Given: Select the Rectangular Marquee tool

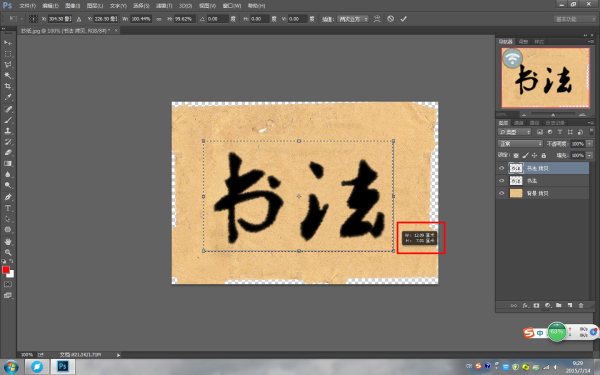Looking at the screenshot, I should pos(8,54).
